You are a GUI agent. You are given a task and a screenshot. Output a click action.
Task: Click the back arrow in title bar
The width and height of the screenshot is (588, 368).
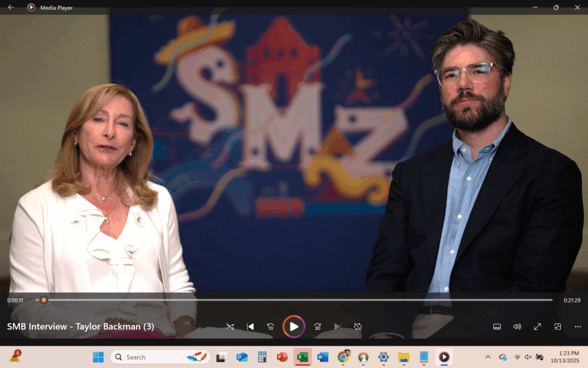pyautogui.click(x=11, y=7)
